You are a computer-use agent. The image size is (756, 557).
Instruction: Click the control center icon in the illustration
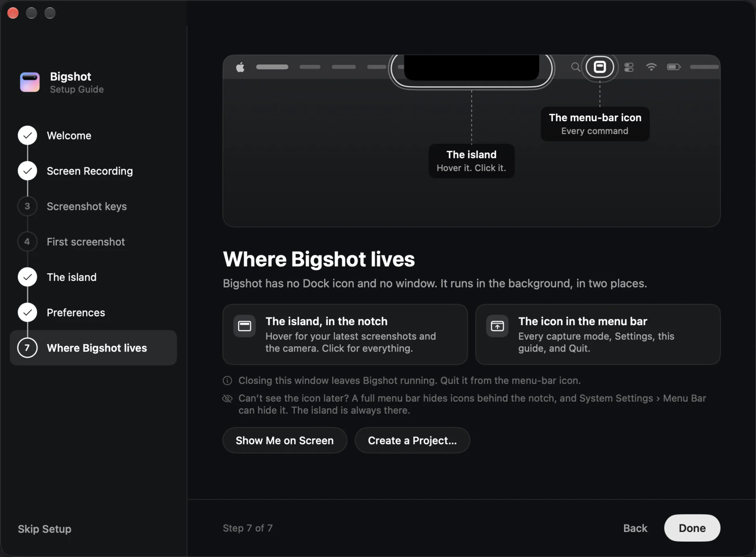click(x=629, y=67)
